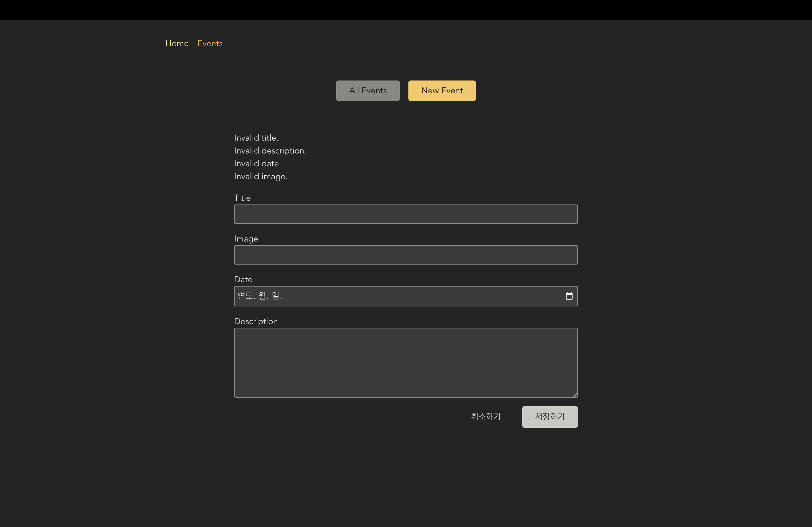
Task: Select the New Event tab
Action: [x=441, y=91]
